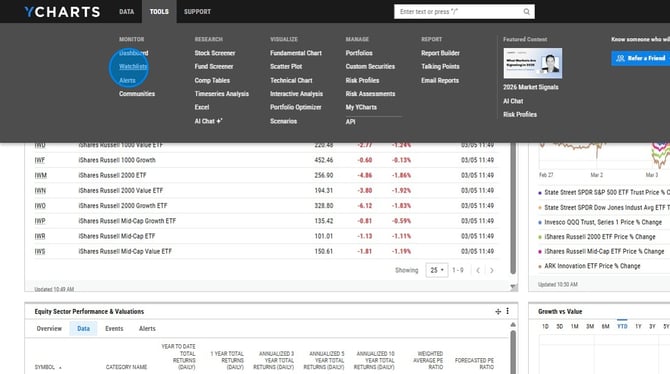Open Portfolios under Manage
The image size is (670, 374).
[x=359, y=53]
